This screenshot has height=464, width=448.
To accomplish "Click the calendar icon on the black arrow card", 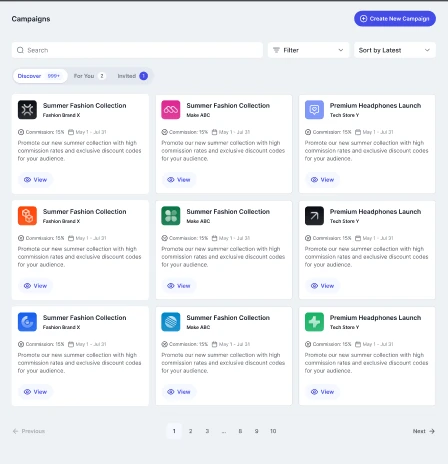I will coord(358,238).
